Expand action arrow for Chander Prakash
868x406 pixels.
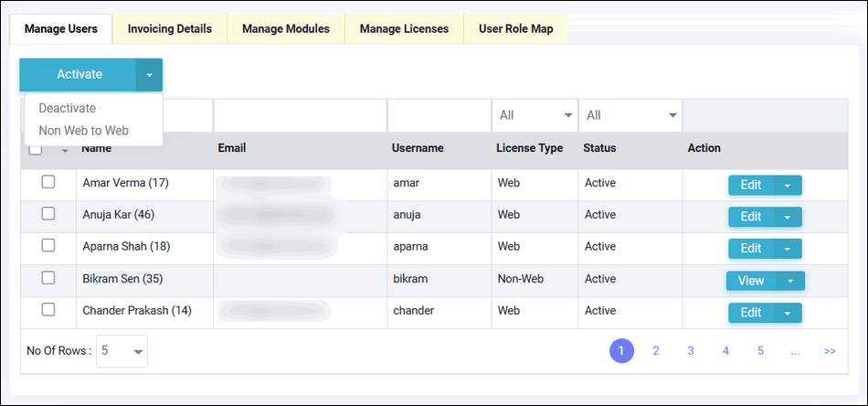point(788,313)
